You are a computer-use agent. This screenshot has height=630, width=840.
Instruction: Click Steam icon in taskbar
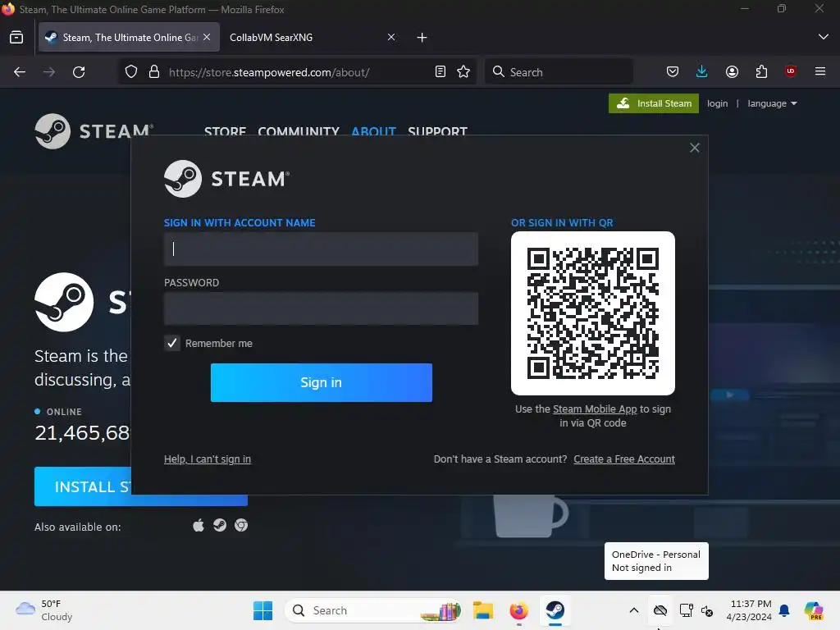click(555, 610)
